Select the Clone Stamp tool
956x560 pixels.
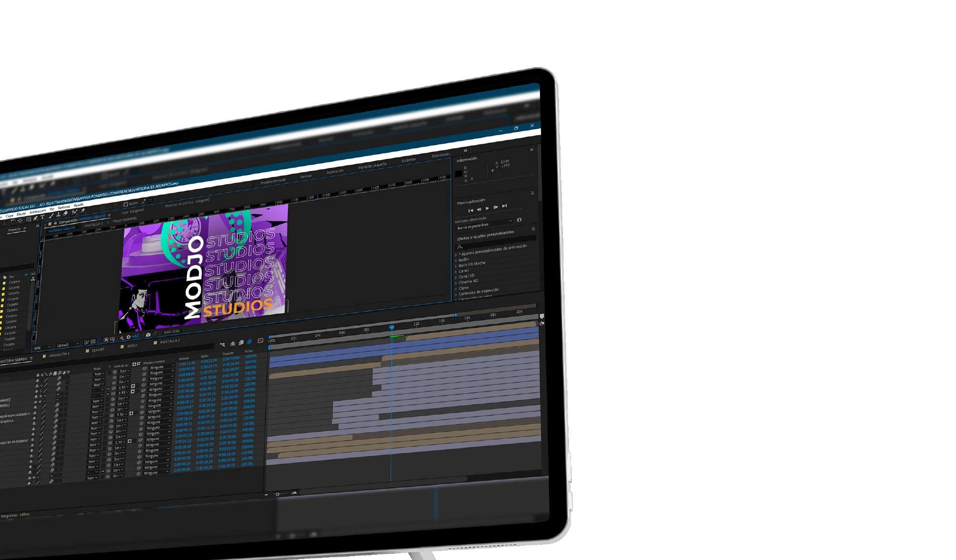(58, 214)
